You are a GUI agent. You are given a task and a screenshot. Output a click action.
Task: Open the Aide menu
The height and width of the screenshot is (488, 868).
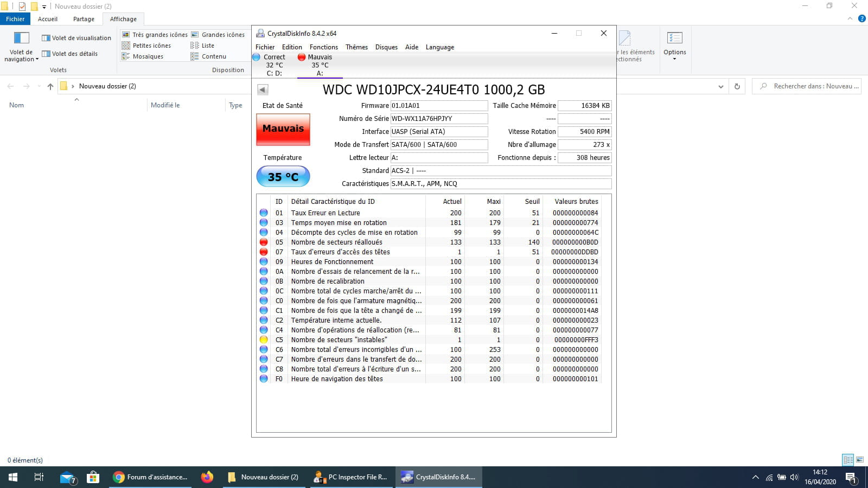pos(412,47)
